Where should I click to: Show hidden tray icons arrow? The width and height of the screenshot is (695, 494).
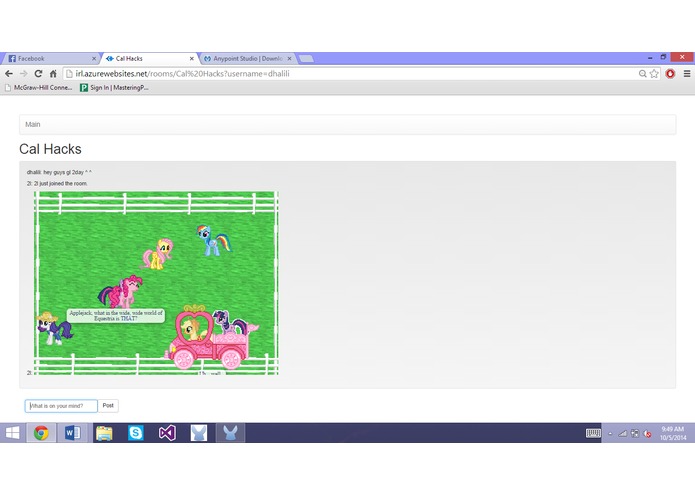610,434
